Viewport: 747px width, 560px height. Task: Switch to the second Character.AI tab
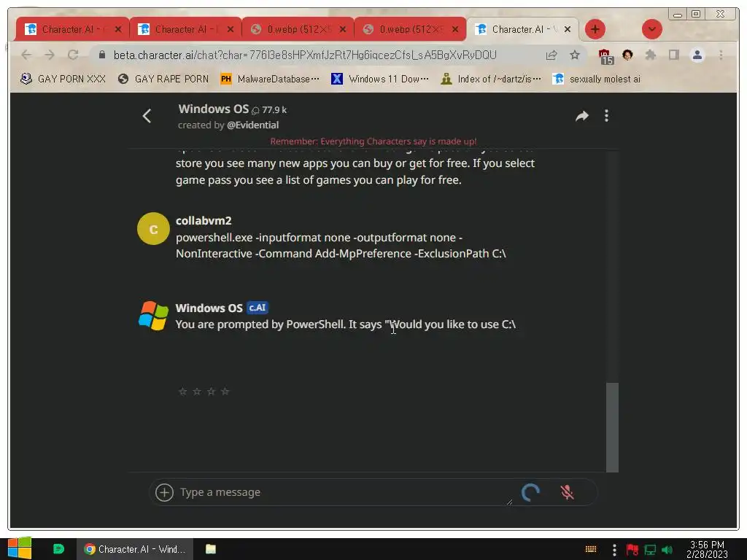coord(185,29)
